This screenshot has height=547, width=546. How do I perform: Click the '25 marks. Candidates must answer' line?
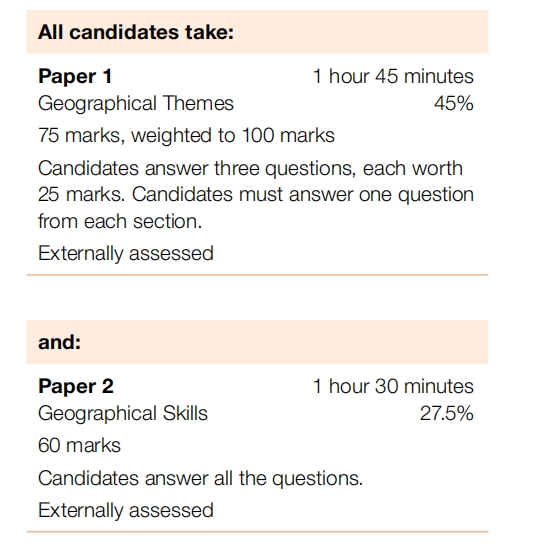[256, 194]
